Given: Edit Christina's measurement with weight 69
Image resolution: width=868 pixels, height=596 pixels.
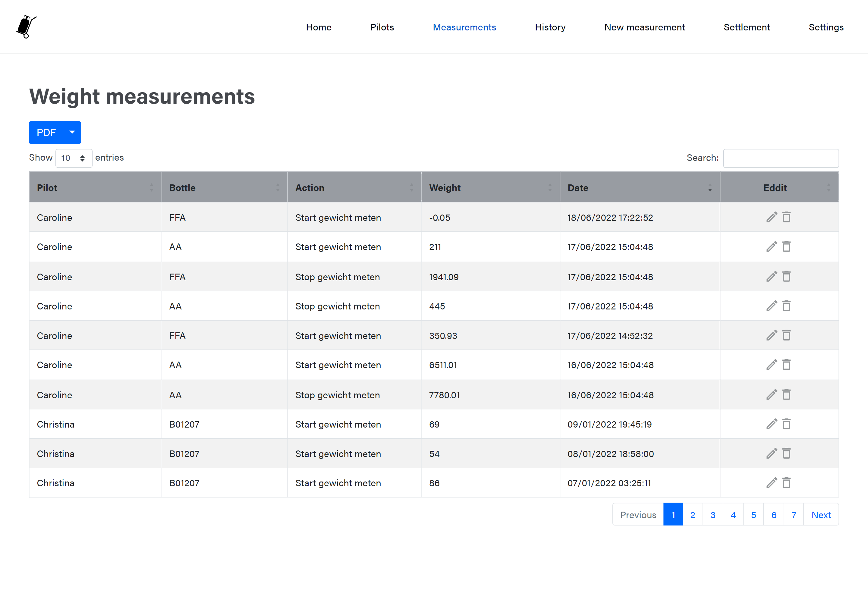Looking at the screenshot, I should click(772, 424).
